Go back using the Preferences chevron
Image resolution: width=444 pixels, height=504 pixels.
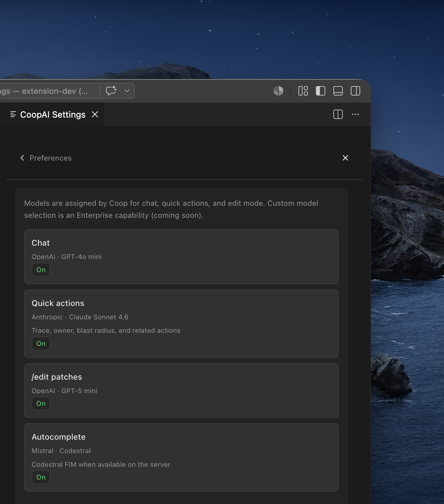point(22,158)
